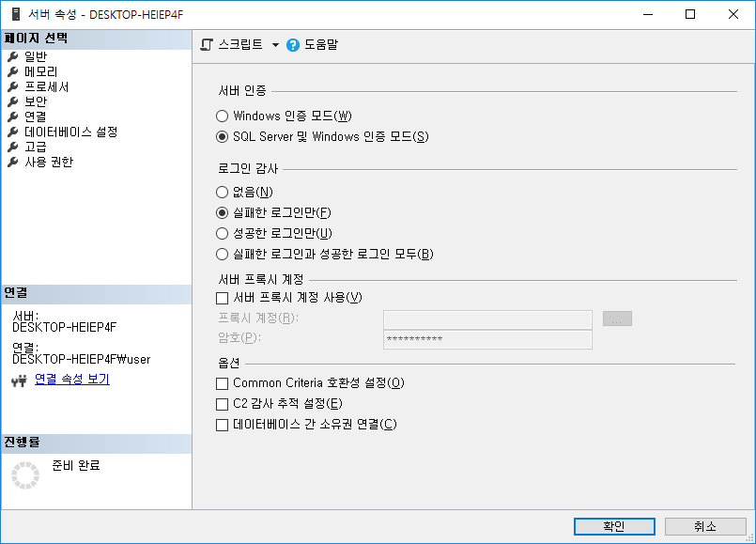This screenshot has height=544, width=756.
Task: Click the 암호 password field
Action: (488, 339)
